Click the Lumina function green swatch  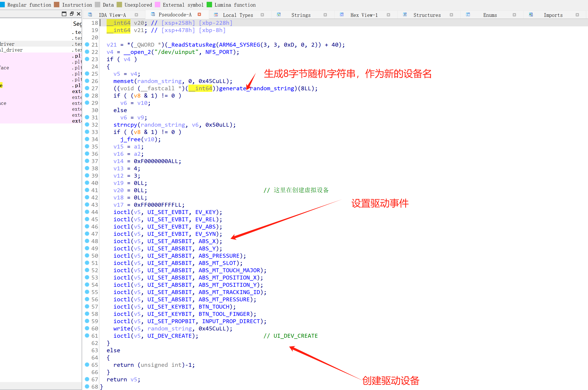(210, 5)
